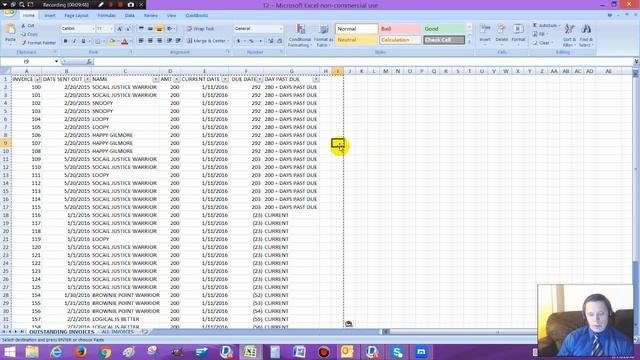The image size is (640, 360).
Task: Click the Decrease Decimal icon
Action: [x=279, y=41]
